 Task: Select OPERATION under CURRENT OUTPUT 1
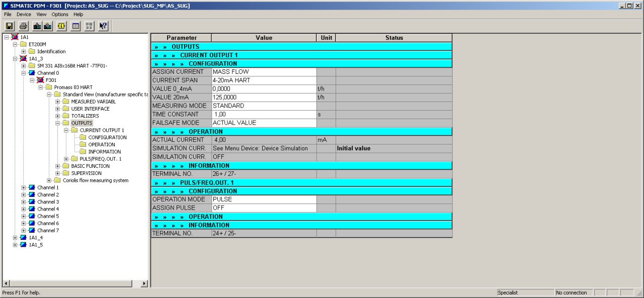[102, 144]
